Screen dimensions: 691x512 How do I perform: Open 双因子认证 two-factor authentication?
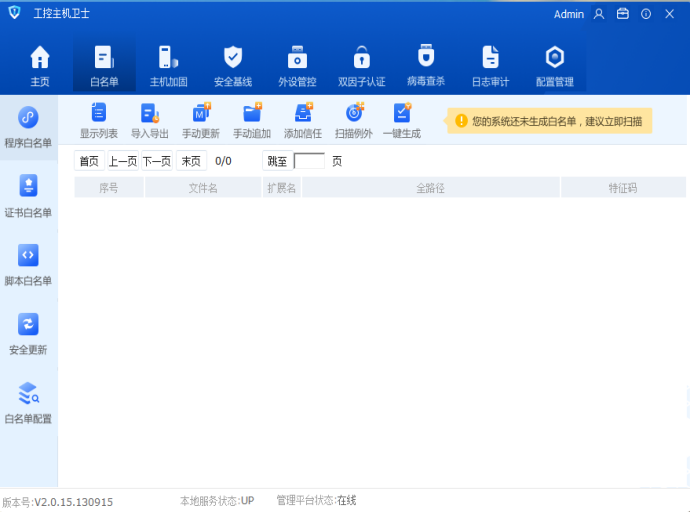point(361,65)
